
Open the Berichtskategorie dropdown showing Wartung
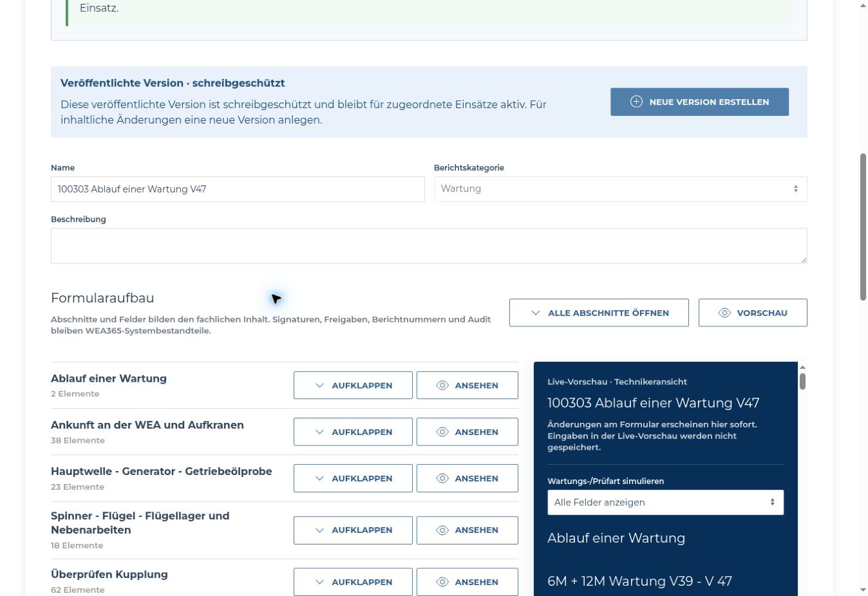[x=620, y=189]
